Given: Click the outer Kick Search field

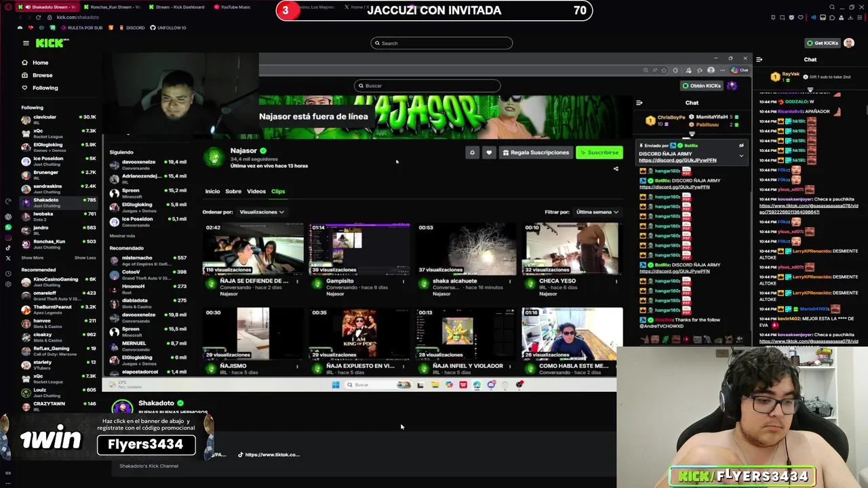Looking at the screenshot, I should [x=441, y=43].
